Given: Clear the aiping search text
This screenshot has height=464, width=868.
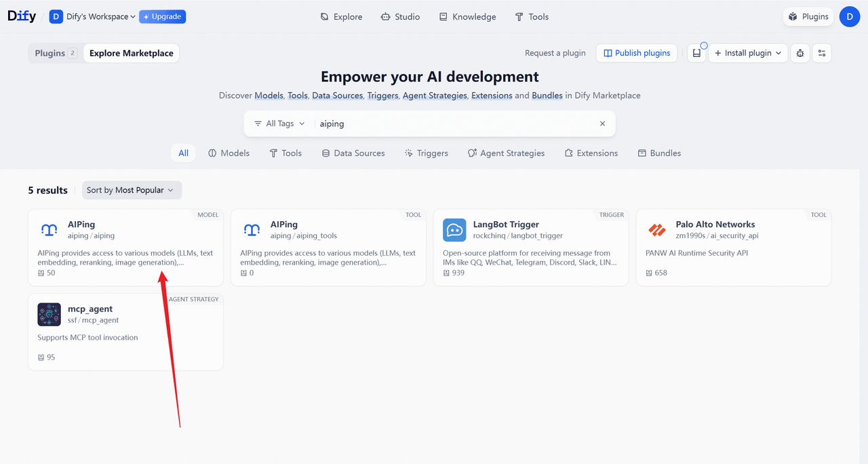Looking at the screenshot, I should [602, 123].
